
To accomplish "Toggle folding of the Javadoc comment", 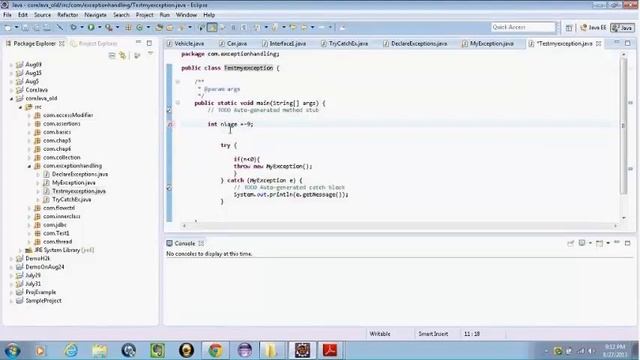I will (178, 82).
